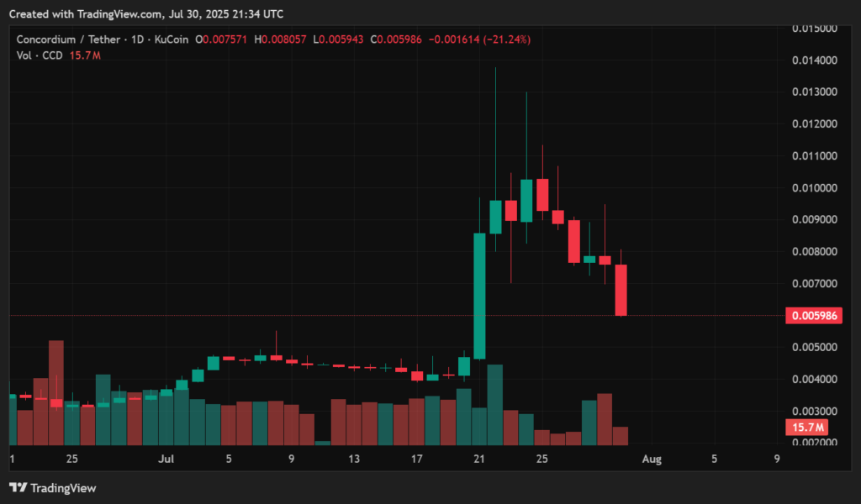
Task: Select the Aug label on the date axis
Action: [x=653, y=459]
